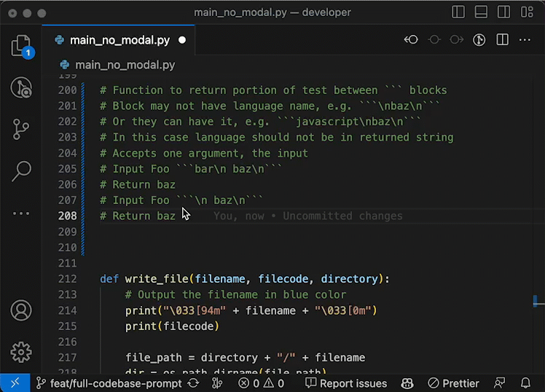Open the remote window button
This screenshot has height=392, width=545.
pyautogui.click(x=15, y=383)
